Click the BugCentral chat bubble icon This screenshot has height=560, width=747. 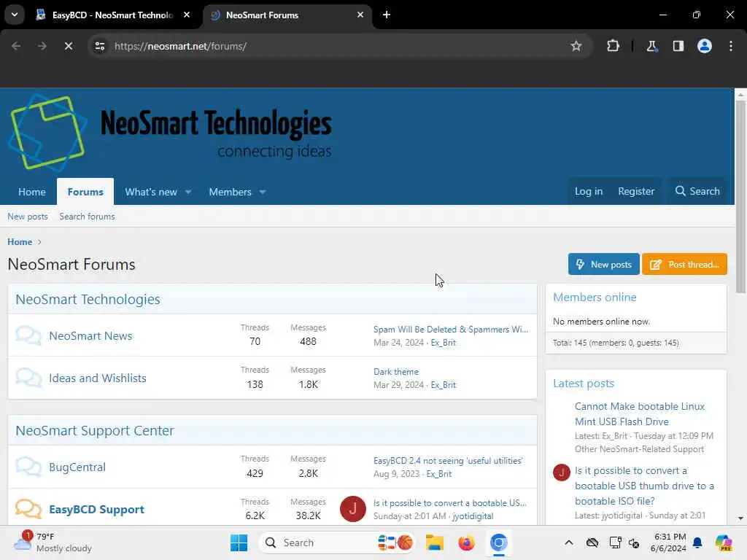click(28, 467)
